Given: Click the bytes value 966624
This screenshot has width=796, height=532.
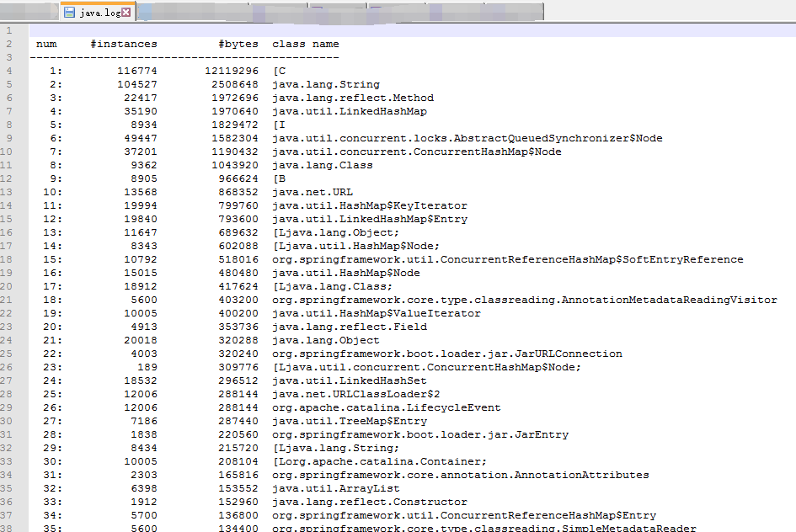Looking at the screenshot, I should 238,178.
